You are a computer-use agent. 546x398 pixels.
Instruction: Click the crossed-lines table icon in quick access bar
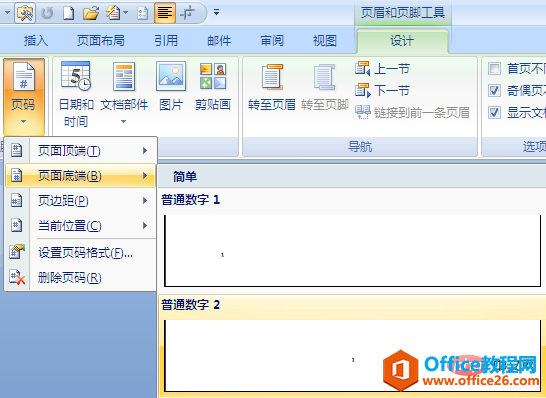pos(188,13)
